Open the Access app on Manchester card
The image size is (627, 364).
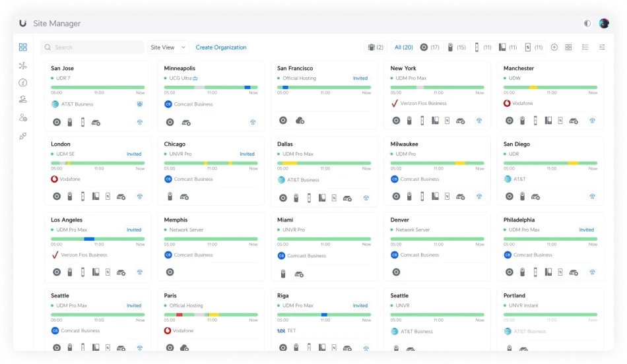[x=535, y=120]
